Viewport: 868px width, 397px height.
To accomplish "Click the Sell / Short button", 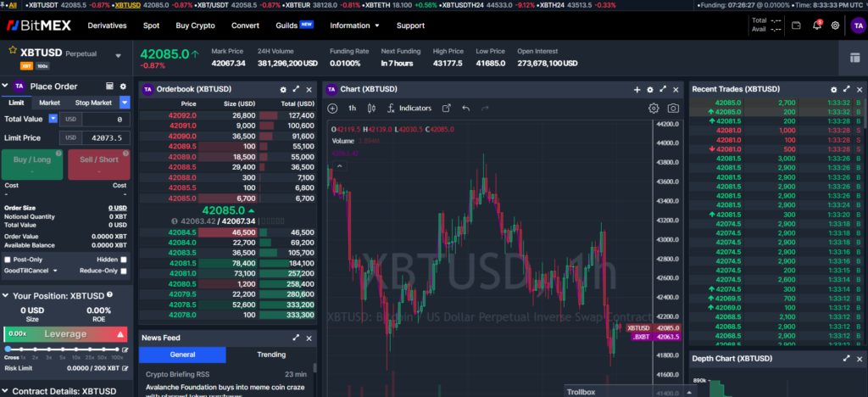I will tap(99, 165).
